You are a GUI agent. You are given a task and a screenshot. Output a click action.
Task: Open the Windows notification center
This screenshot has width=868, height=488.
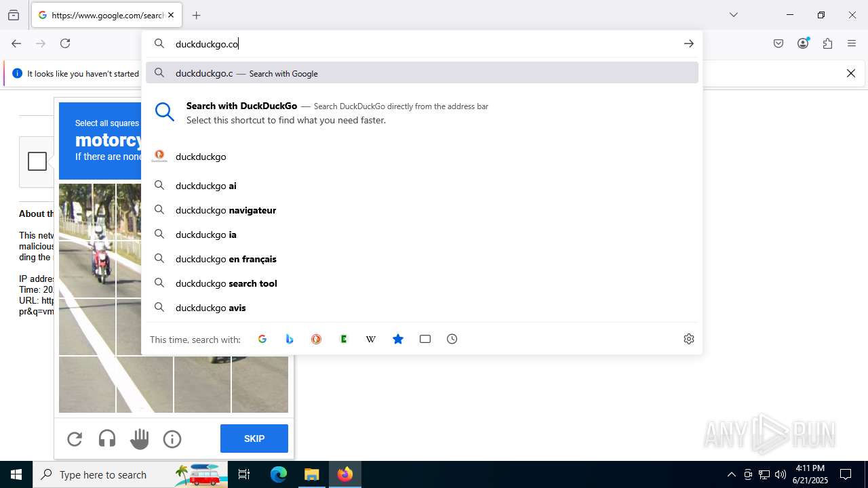tap(846, 474)
